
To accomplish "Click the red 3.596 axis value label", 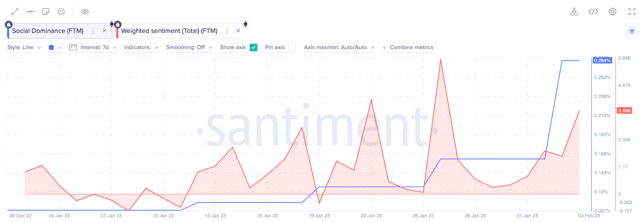I will (623, 111).
